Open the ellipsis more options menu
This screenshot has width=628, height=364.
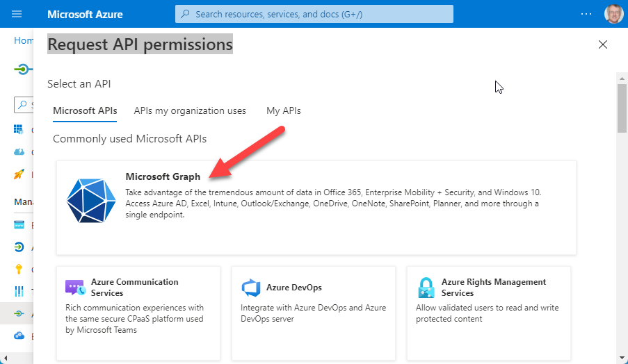pos(586,14)
